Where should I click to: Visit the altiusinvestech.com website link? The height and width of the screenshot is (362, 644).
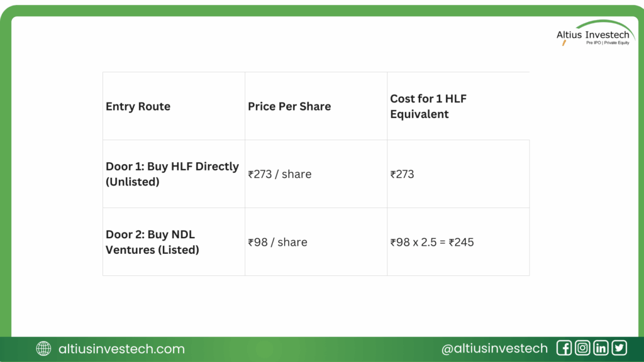coord(121,349)
